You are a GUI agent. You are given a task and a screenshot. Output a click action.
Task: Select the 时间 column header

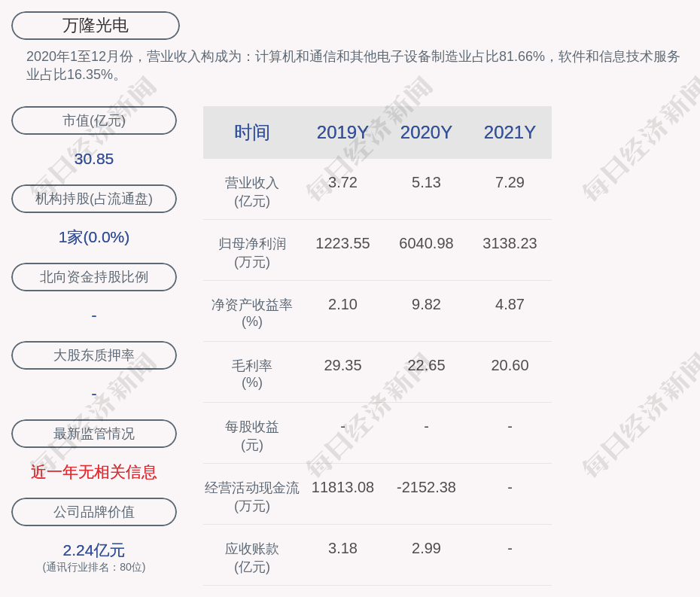(252, 132)
